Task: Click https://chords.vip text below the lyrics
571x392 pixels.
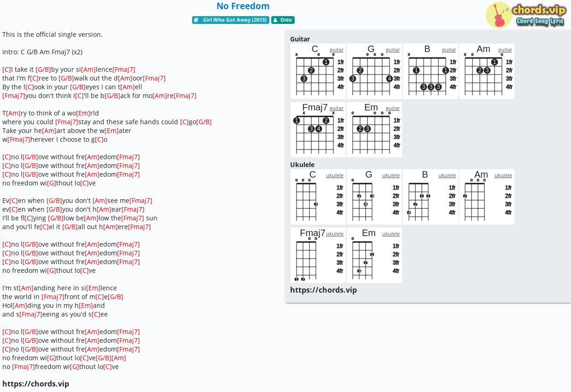Action: (x=35, y=384)
